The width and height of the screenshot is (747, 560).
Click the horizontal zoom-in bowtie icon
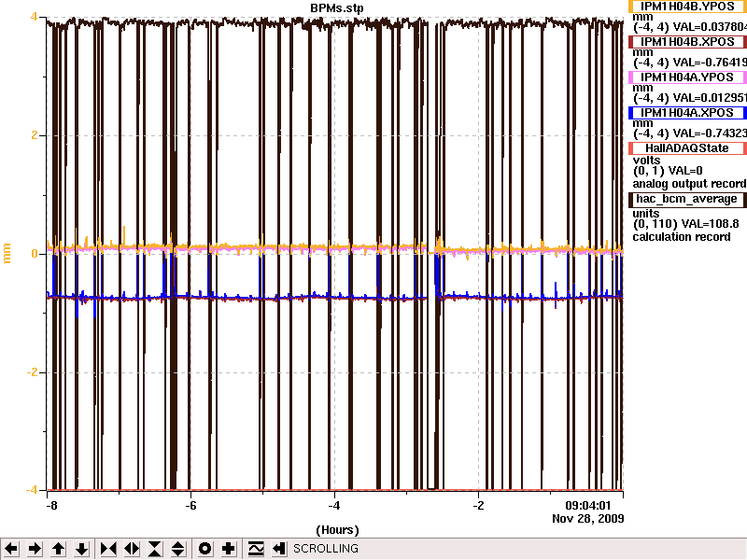pos(108,549)
